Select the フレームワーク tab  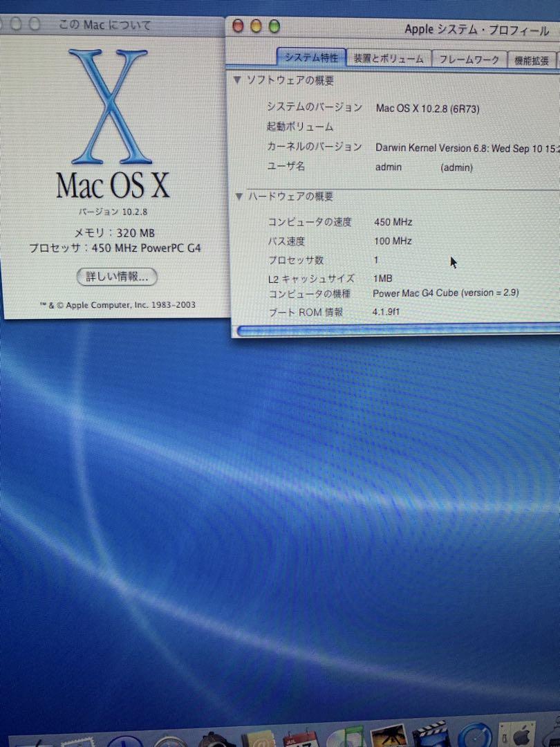point(469,59)
